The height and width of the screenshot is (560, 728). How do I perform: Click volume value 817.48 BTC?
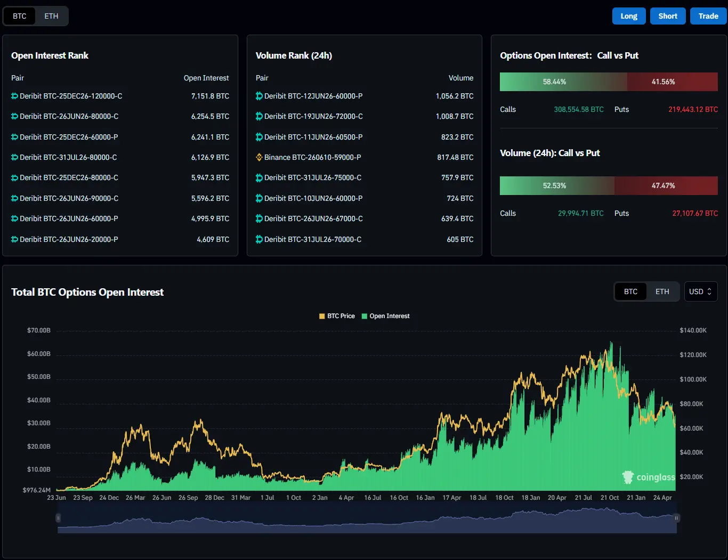pyautogui.click(x=455, y=158)
